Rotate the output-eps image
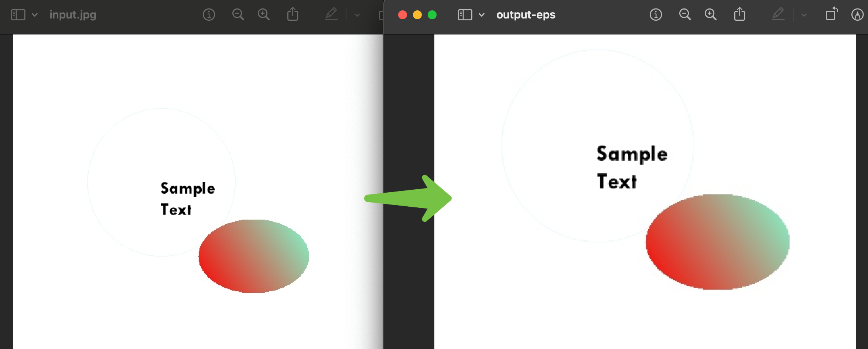Screen dimensions: 868x349 pos(831,14)
